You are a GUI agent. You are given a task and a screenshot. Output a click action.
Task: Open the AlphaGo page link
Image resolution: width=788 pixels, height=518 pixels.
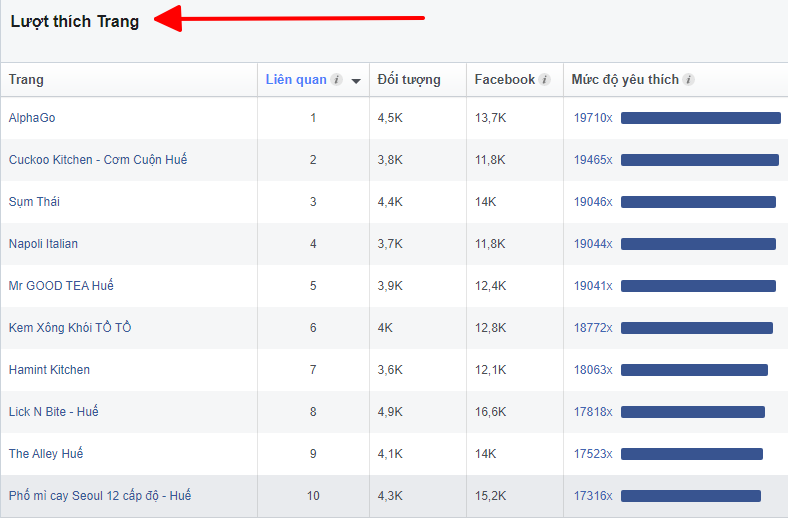(32, 118)
